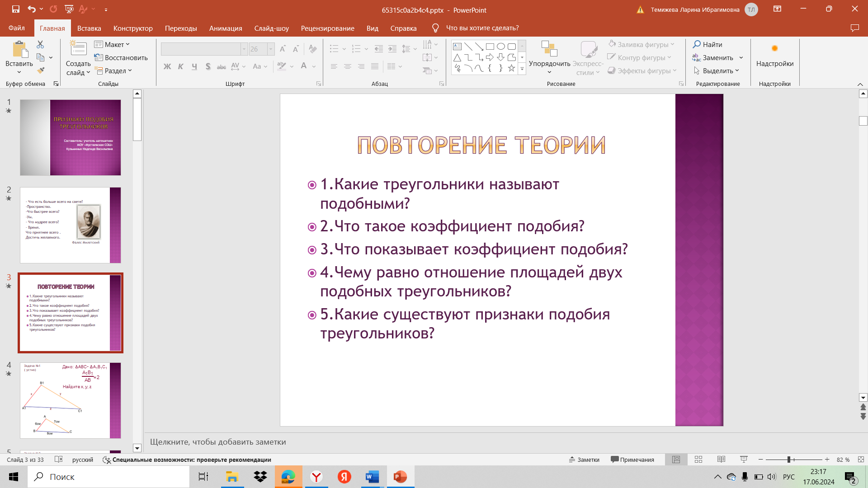The image size is (868, 488).
Task: Click the Save icon in title bar
Action: click(x=16, y=9)
